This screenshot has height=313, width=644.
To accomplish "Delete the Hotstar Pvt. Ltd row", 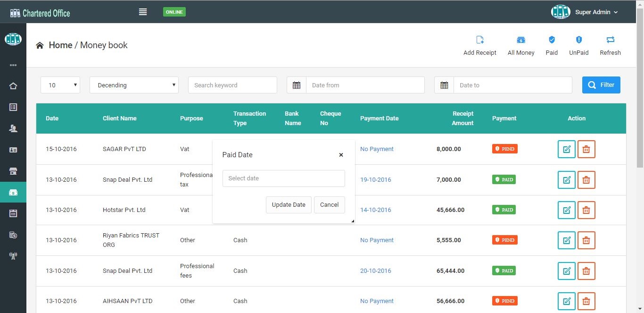I will click(586, 210).
